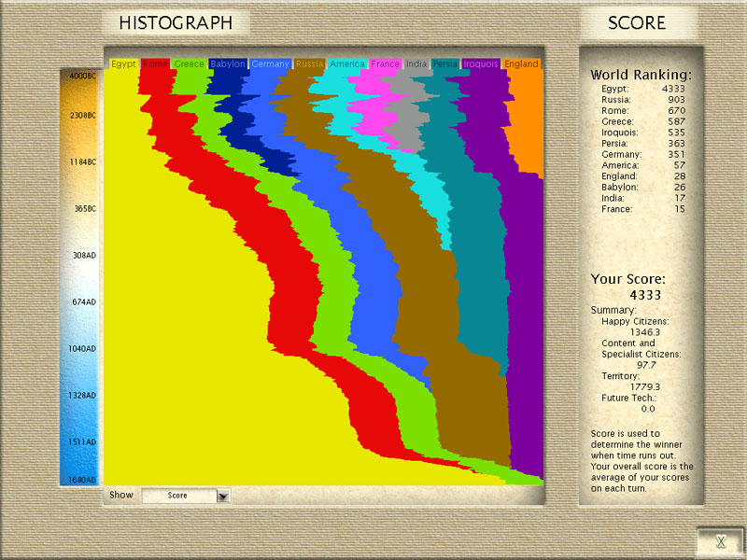This screenshot has height=560, width=747.
Task: Click the 1680AD timeline marker
Action: coord(83,480)
